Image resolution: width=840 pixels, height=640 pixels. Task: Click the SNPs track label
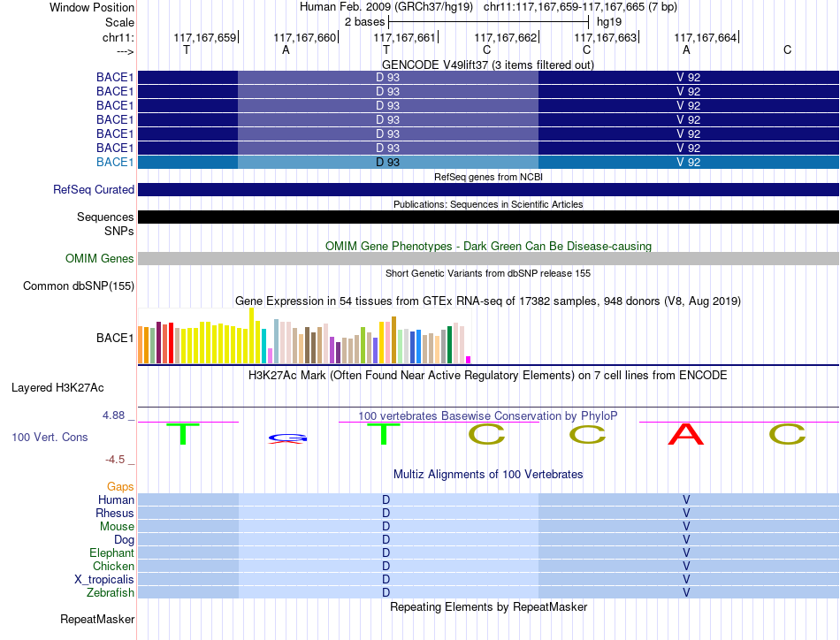coord(119,231)
